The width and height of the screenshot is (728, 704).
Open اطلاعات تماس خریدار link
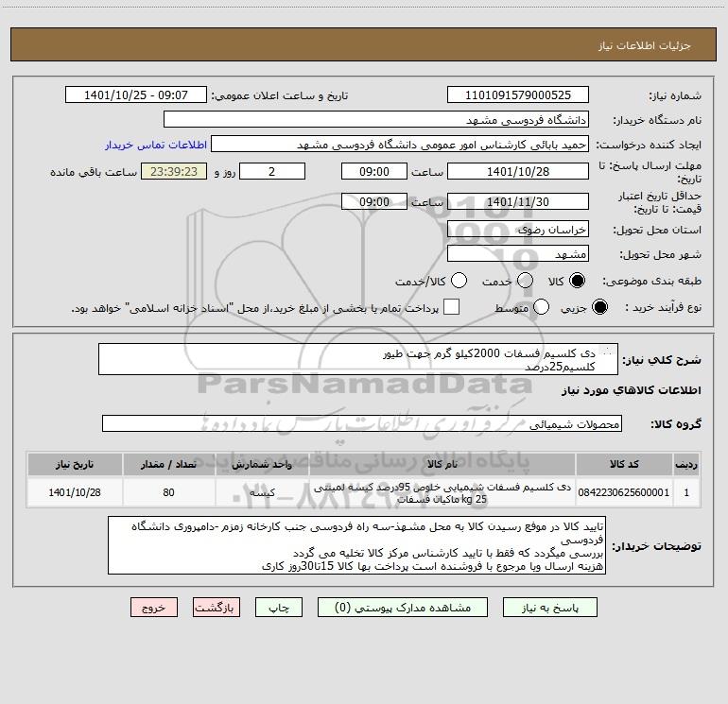click(x=156, y=145)
